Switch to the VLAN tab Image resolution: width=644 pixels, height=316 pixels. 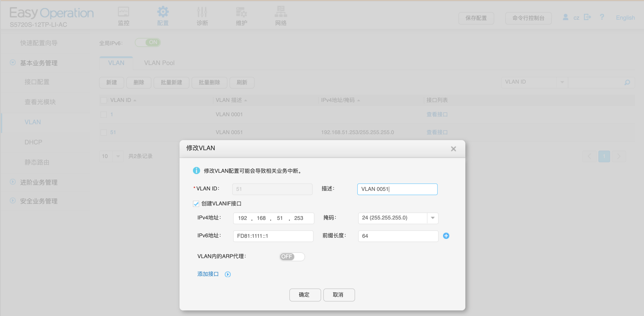click(116, 63)
